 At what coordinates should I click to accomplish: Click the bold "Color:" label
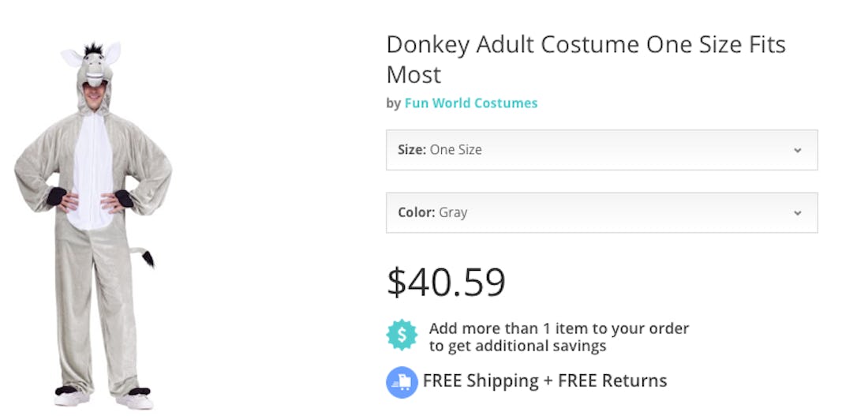(x=417, y=212)
